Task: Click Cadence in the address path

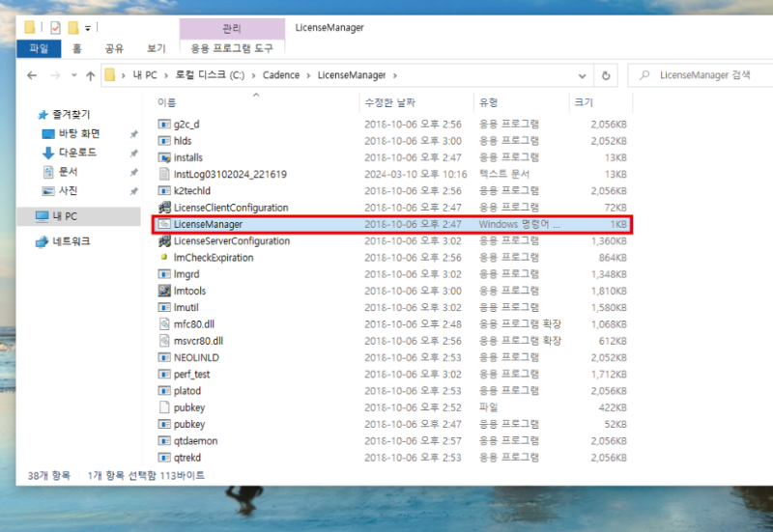Action: (281, 75)
